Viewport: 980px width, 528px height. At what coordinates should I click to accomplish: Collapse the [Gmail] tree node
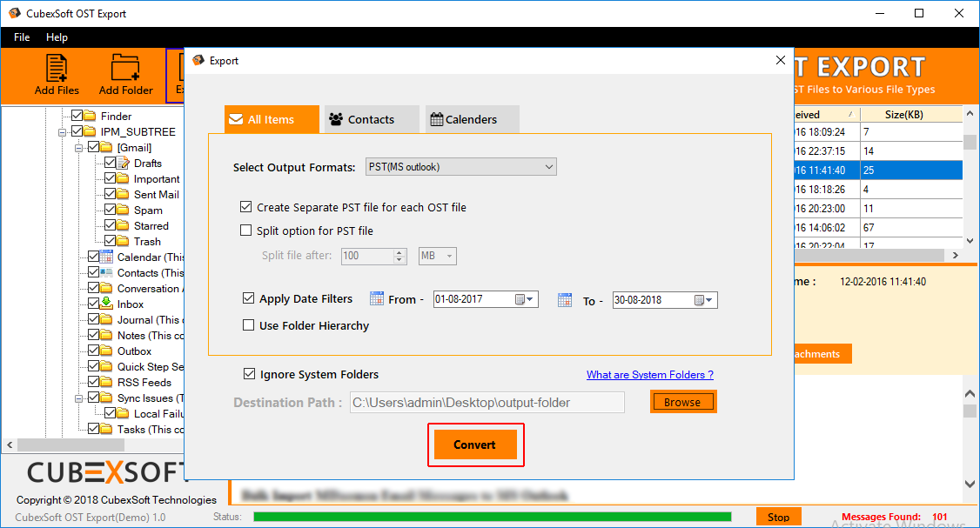click(x=78, y=148)
